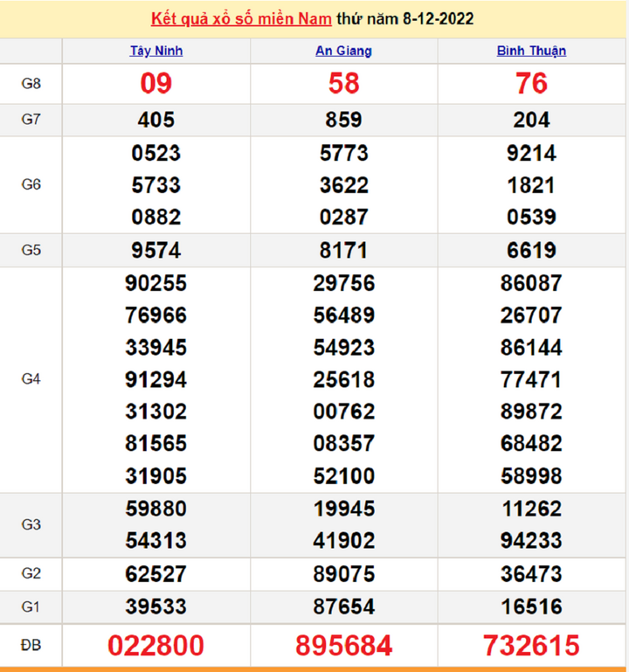The height and width of the screenshot is (672, 629).
Task: Click G2 number 36473
Action: (531, 574)
